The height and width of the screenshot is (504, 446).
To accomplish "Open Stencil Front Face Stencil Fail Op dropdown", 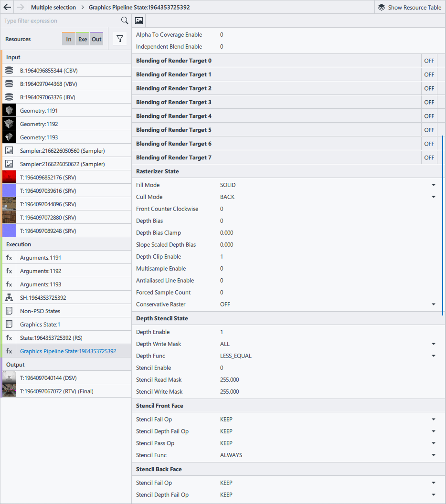I will 434,419.
